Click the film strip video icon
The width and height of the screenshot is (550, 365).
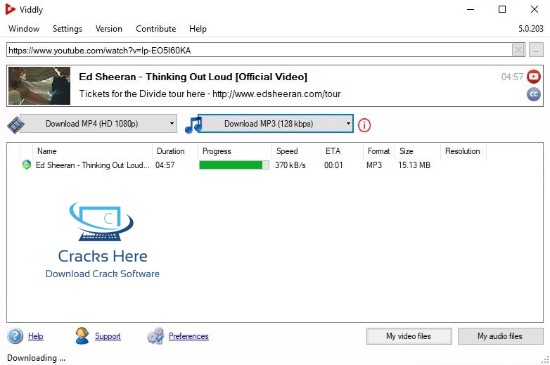[15, 124]
